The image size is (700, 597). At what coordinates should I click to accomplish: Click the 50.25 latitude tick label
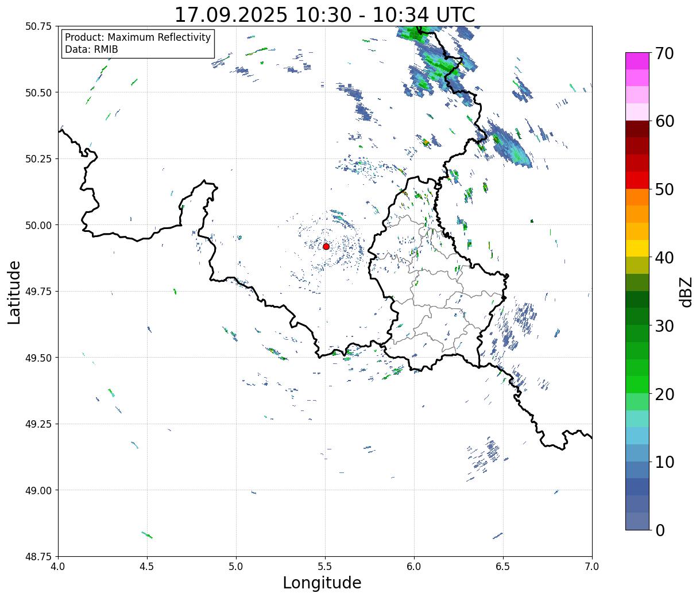coord(38,159)
